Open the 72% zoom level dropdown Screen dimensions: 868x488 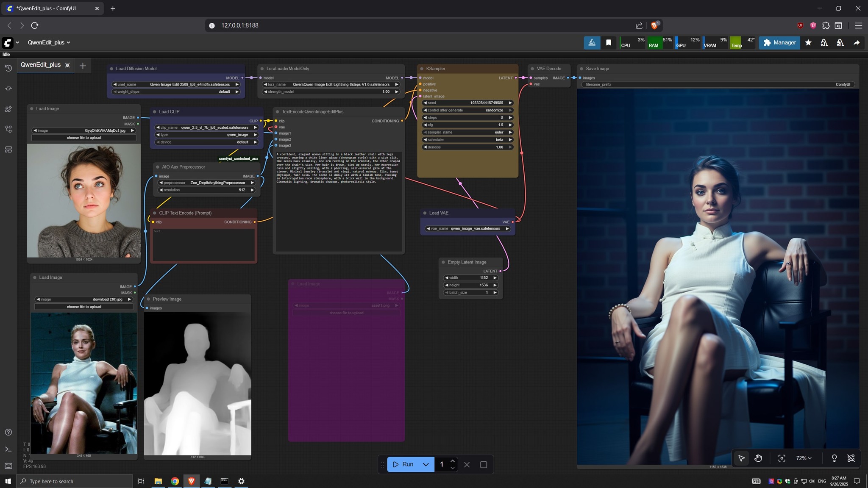pyautogui.click(x=804, y=458)
